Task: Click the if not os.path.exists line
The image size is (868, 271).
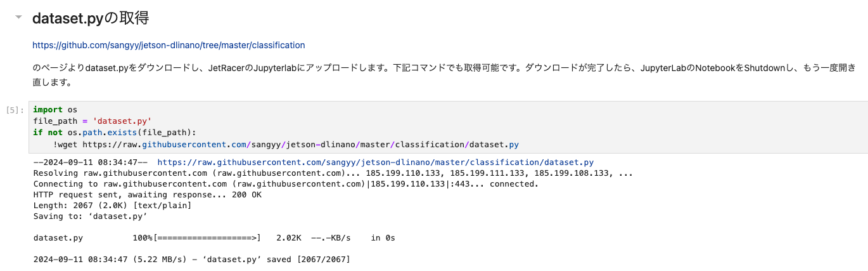Action: [115, 133]
